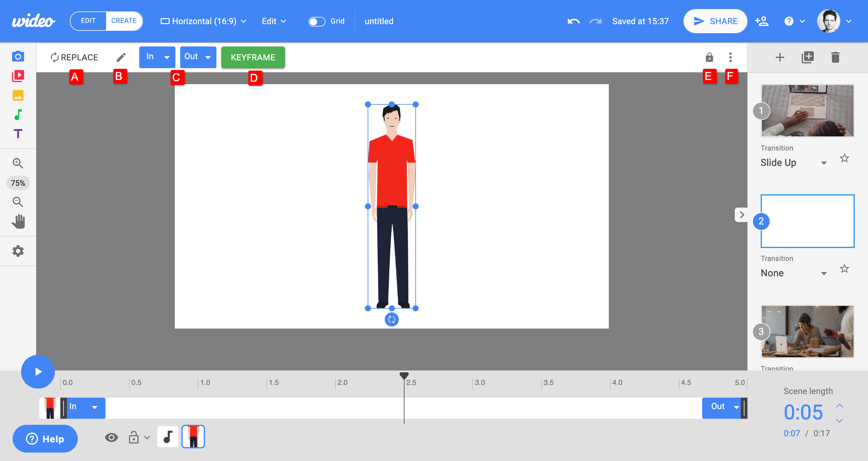Select the purple Text tool
This screenshot has width=868, height=461.
[18, 134]
